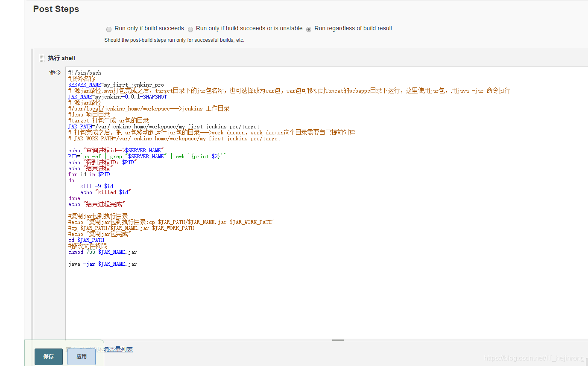
Task: Select 'Run only if build succeeds' radio
Action: point(109,29)
